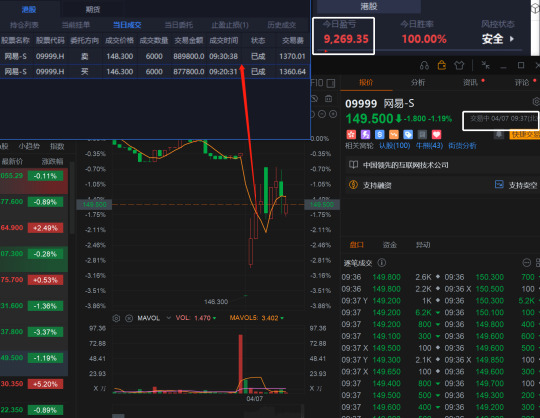Click the trash delete drawing icon
Screen dimensions: 540x418
point(329,99)
